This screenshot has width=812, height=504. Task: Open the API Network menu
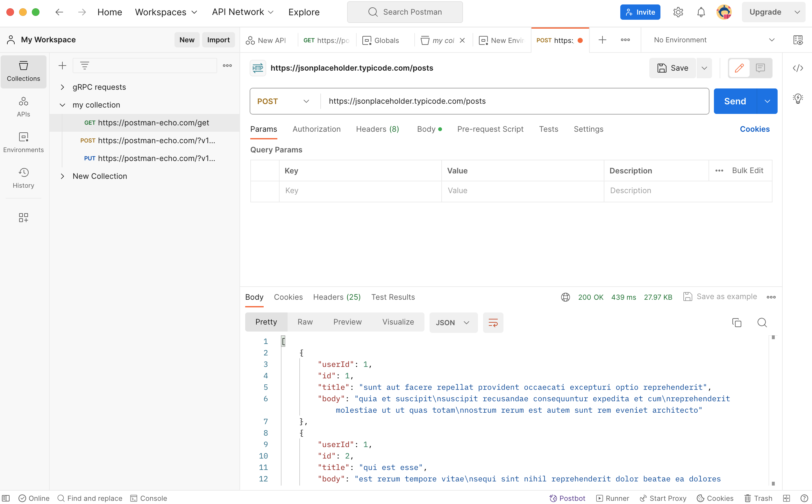[x=243, y=12]
